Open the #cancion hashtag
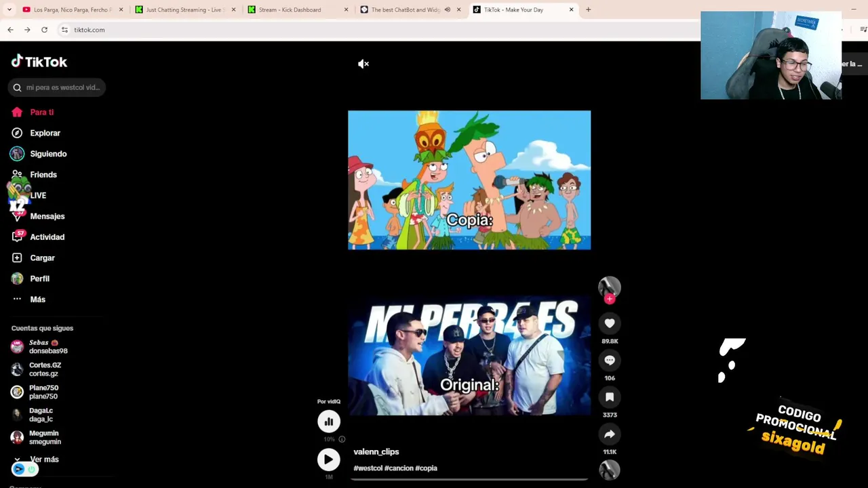This screenshot has width=868, height=488. (x=399, y=468)
